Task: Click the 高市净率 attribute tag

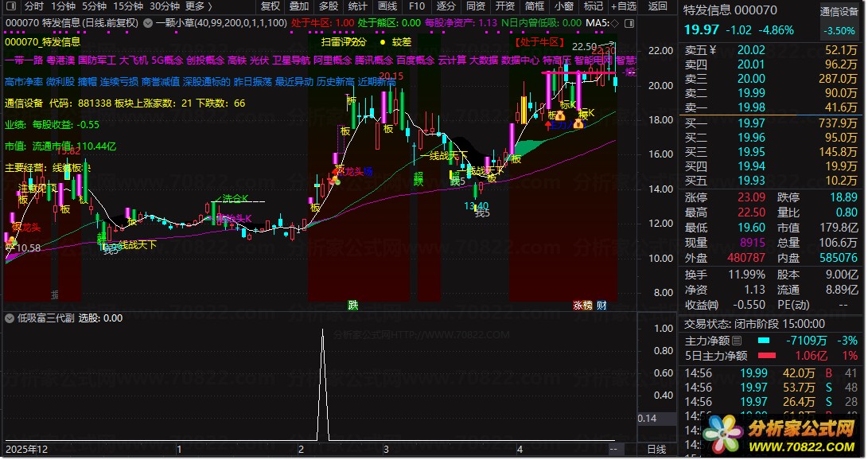Action: point(24,82)
